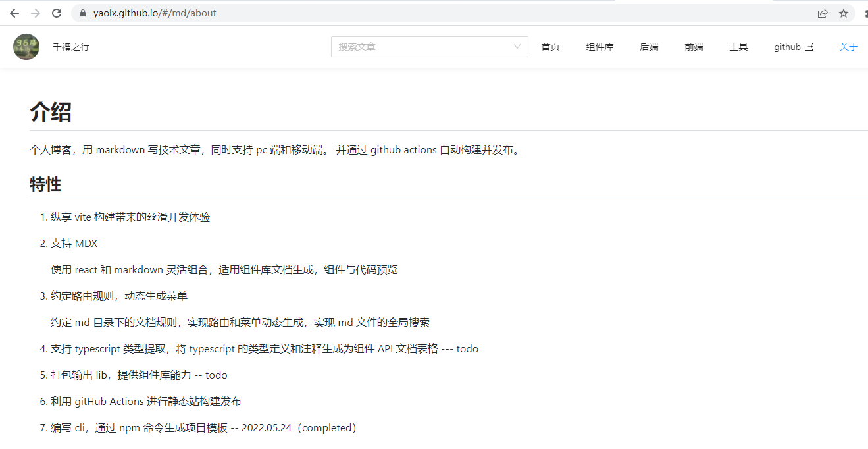This screenshot has width=868, height=449.
Task: Click the blog avatar logo image
Action: (x=26, y=47)
